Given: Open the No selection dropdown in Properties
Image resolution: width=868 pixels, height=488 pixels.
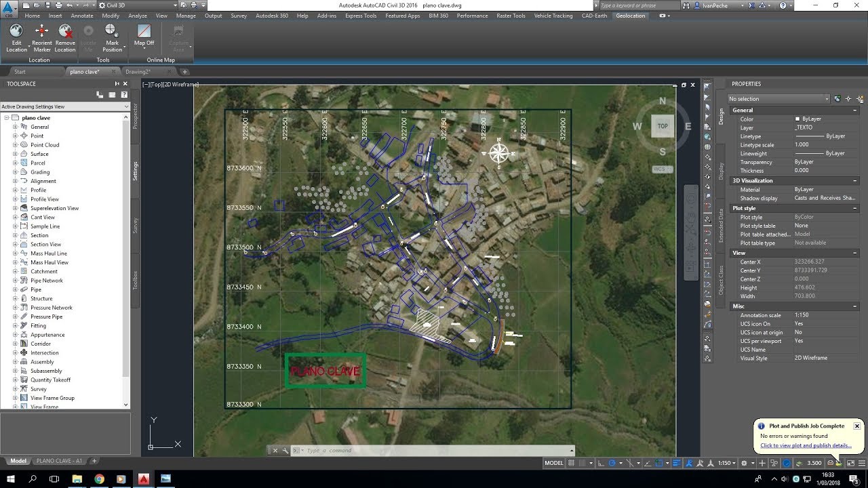Looking at the screenshot, I should pos(778,99).
